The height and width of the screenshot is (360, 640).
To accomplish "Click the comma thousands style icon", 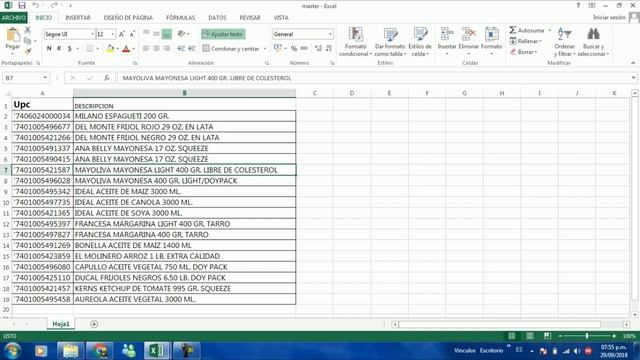I will pos(304,49).
